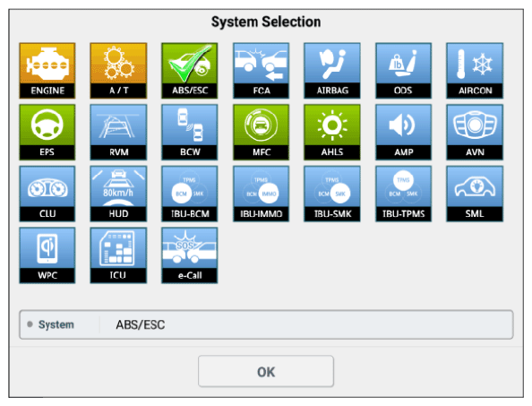The image size is (532, 406).
Task: Pick the AMP audio amplifier icon
Action: pyautogui.click(x=403, y=132)
